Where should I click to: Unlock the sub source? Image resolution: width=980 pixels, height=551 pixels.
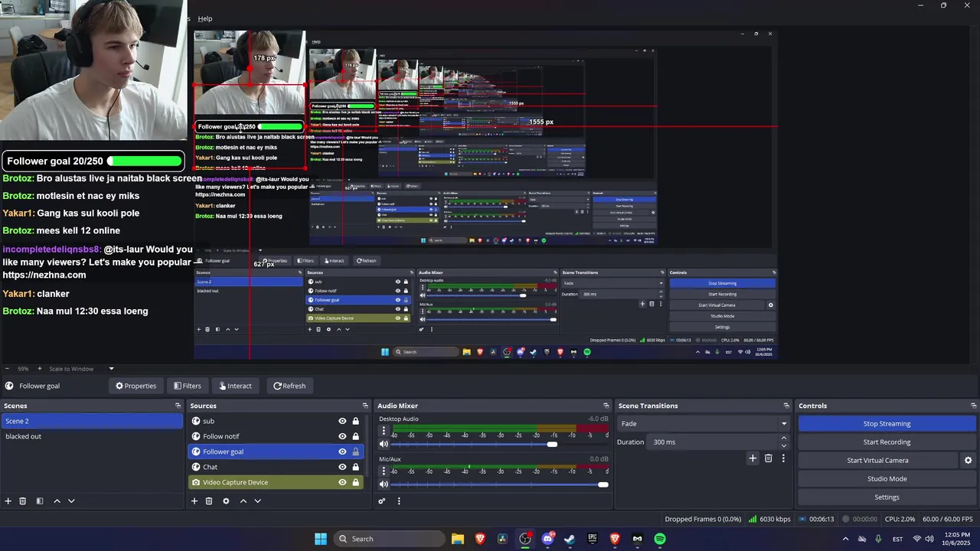355,421
